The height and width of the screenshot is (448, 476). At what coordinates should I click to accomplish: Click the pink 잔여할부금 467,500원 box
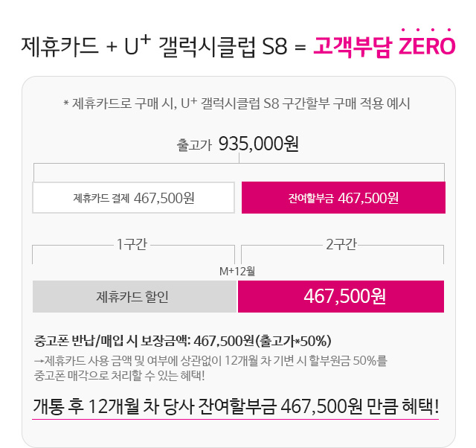click(344, 198)
